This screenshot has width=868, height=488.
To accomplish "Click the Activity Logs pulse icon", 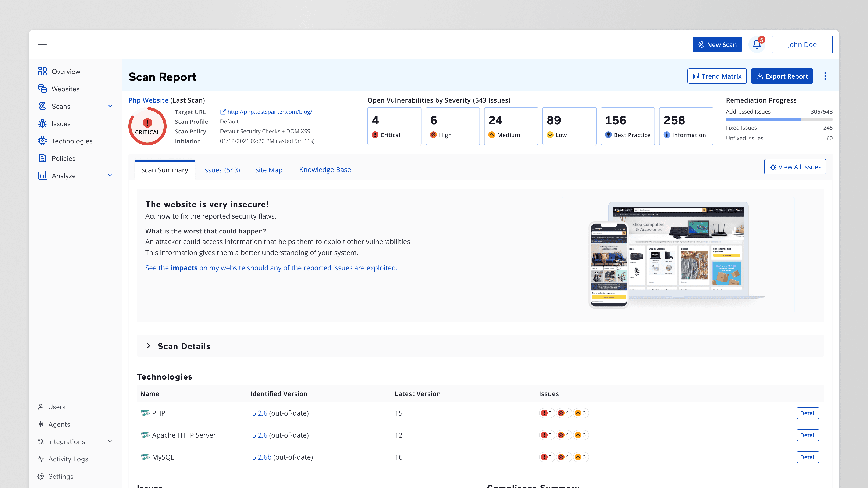I will coord(41,459).
